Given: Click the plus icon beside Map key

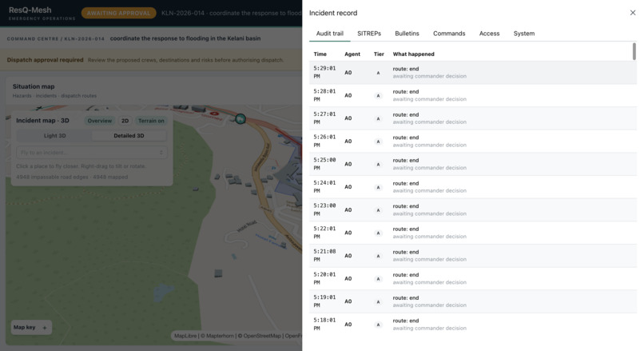Looking at the screenshot, I should pos(45,328).
